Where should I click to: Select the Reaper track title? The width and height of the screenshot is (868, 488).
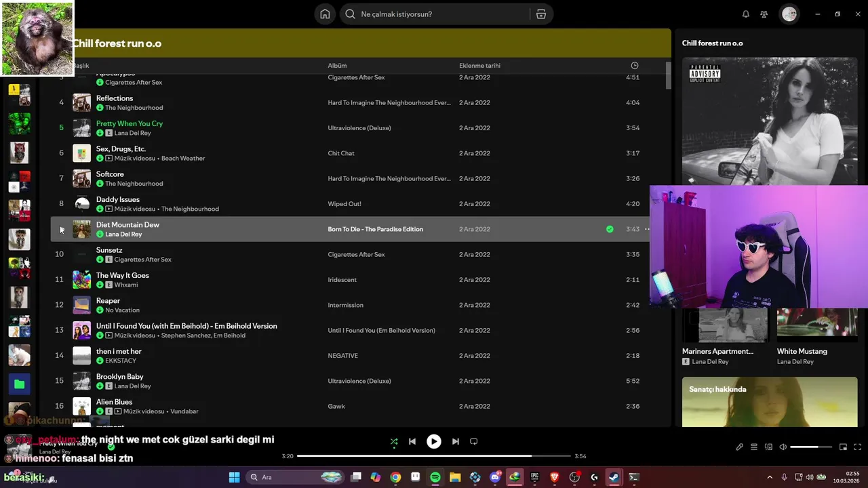click(108, 300)
